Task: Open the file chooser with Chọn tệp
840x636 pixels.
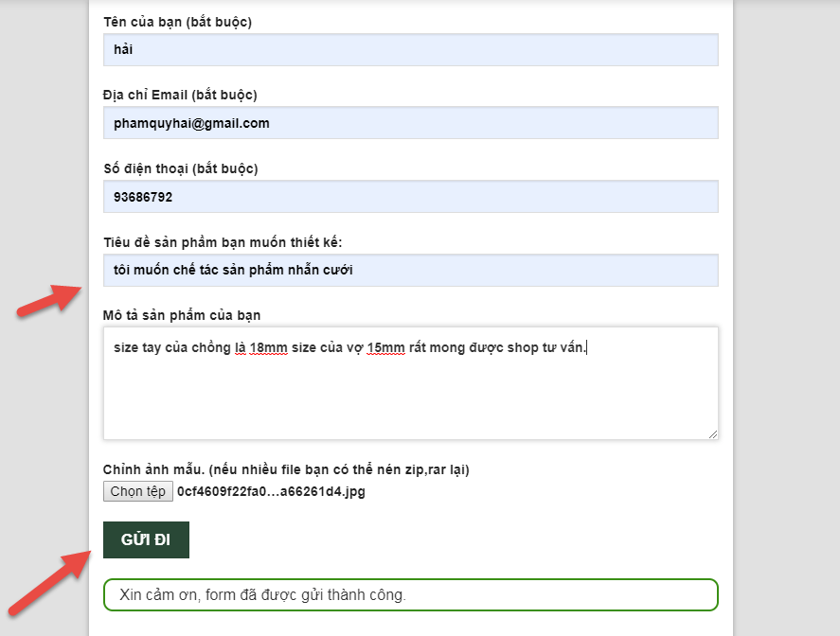Action: tap(137, 491)
